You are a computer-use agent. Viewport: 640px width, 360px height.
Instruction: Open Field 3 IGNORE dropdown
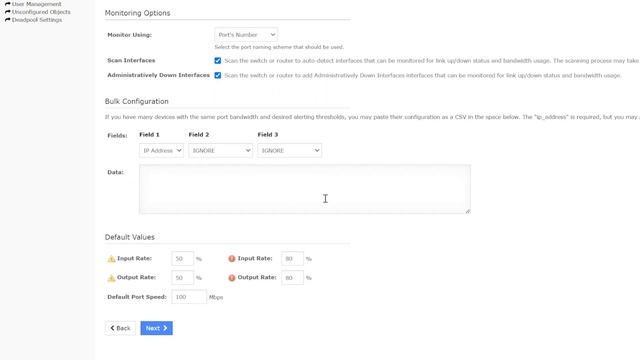(x=289, y=151)
